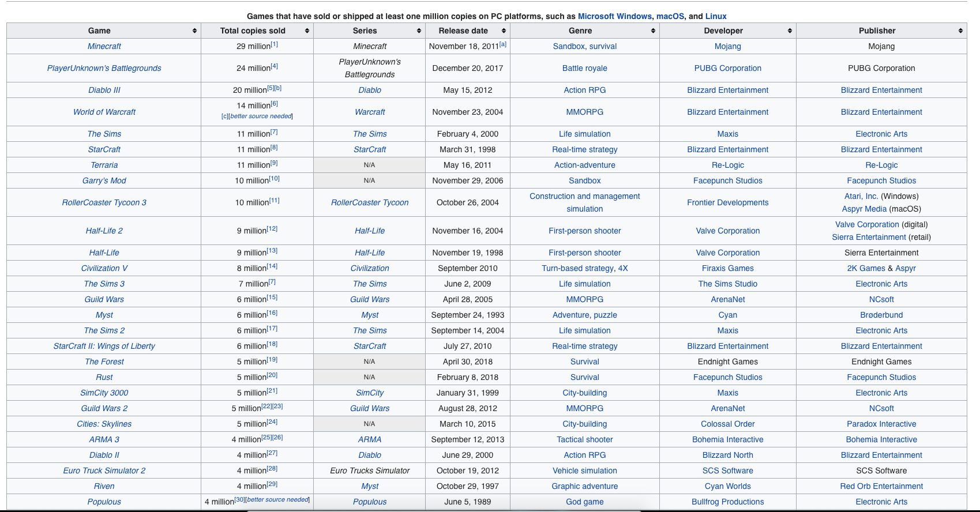
Task: Open the God game genre link
Action: click(x=585, y=502)
